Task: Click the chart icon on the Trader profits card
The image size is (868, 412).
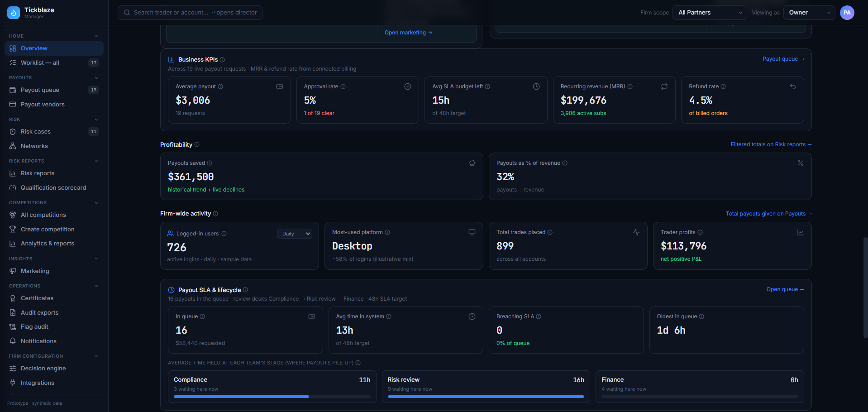Action: click(801, 232)
